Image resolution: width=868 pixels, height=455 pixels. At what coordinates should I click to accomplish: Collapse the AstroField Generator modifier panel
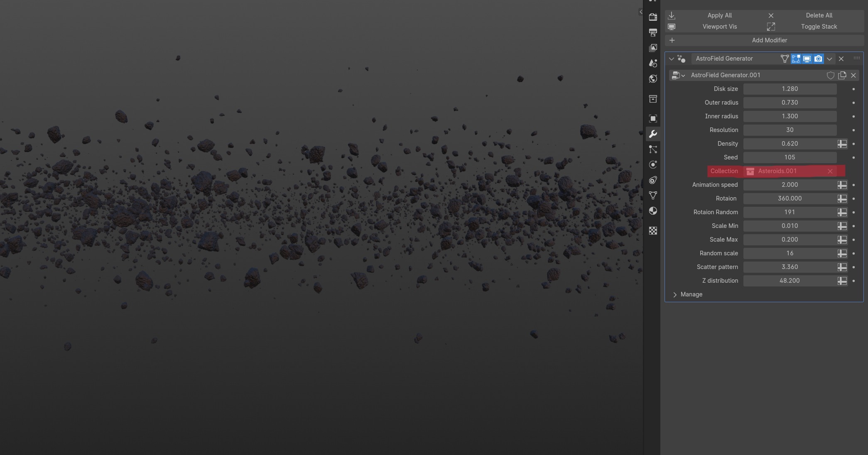[671, 59]
